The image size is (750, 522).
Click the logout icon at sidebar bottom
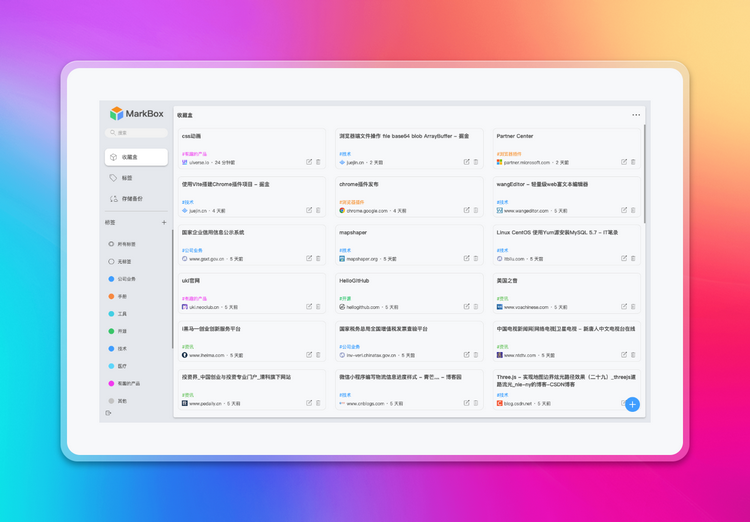108,413
